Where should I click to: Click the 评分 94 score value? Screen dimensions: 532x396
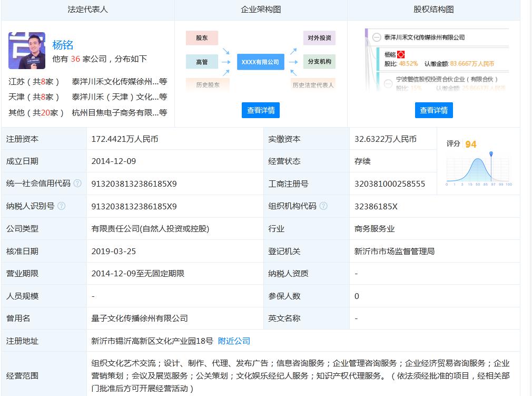pos(470,144)
